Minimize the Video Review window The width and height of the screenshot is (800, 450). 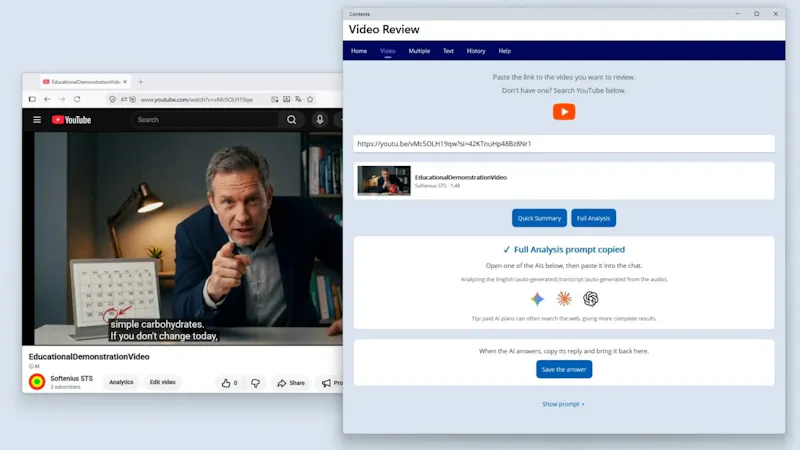(737, 14)
